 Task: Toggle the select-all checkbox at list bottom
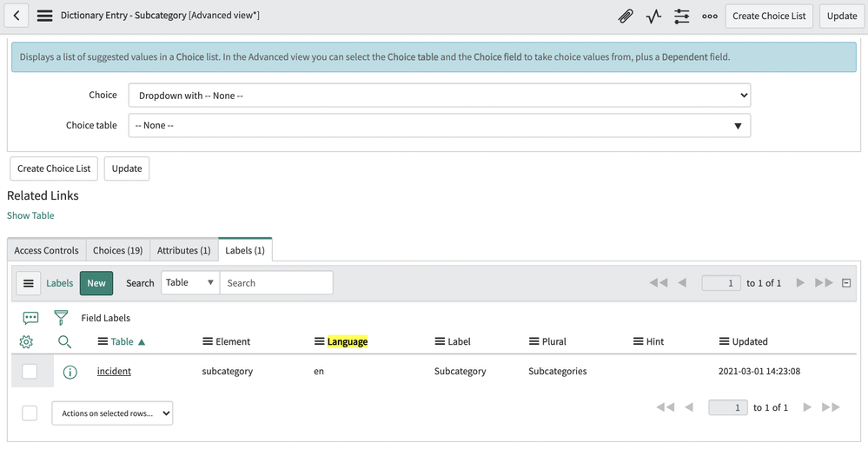click(x=30, y=413)
